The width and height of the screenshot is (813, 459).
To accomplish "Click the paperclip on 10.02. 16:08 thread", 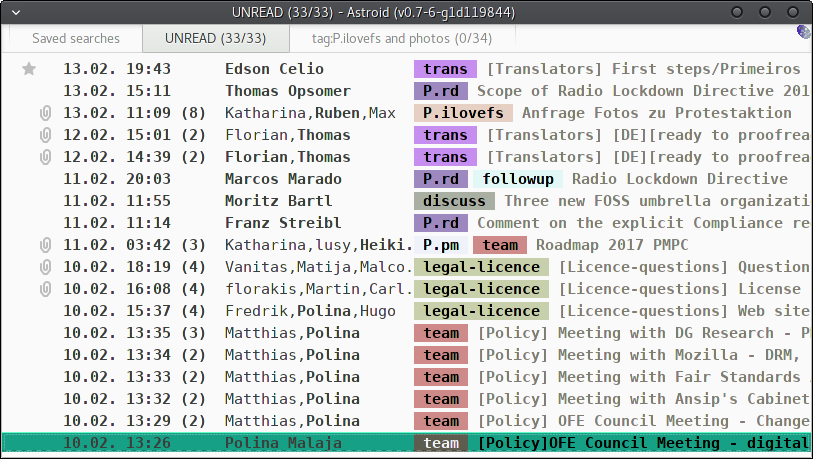I will tap(44, 289).
